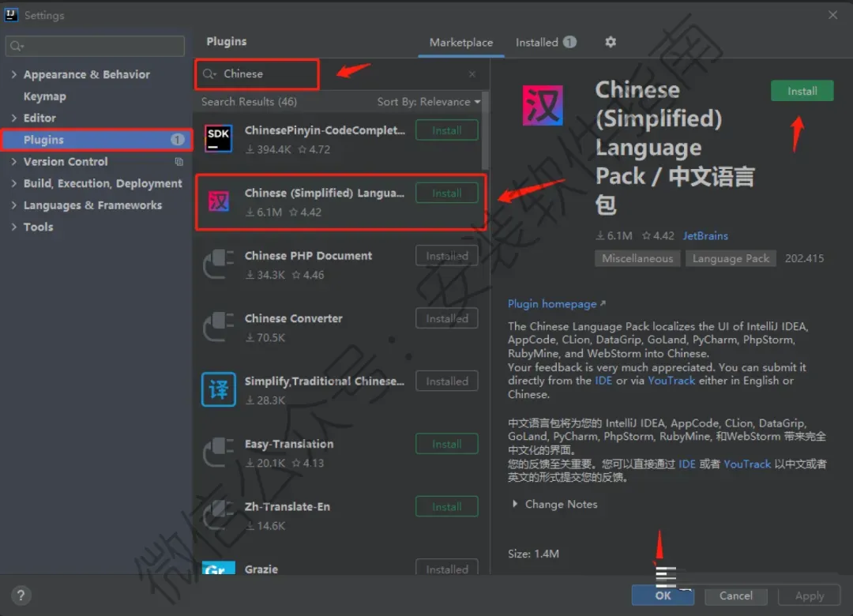Open the JetBrains vendor link

click(x=705, y=235)
